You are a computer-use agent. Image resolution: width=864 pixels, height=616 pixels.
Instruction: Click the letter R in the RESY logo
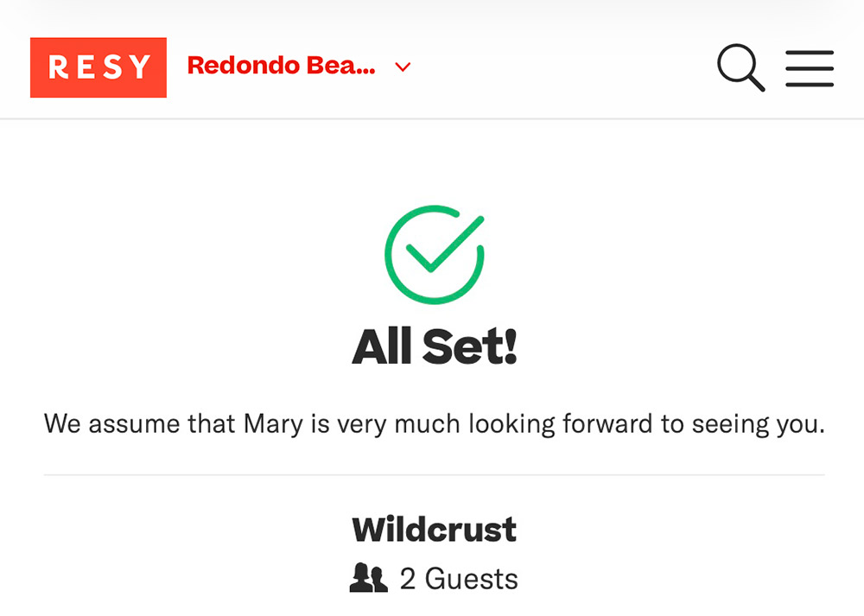(x=57, y=67)
